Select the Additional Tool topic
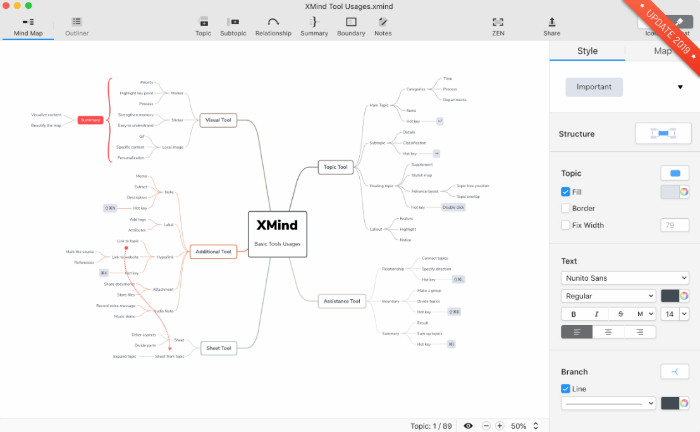 pos(213,252)
